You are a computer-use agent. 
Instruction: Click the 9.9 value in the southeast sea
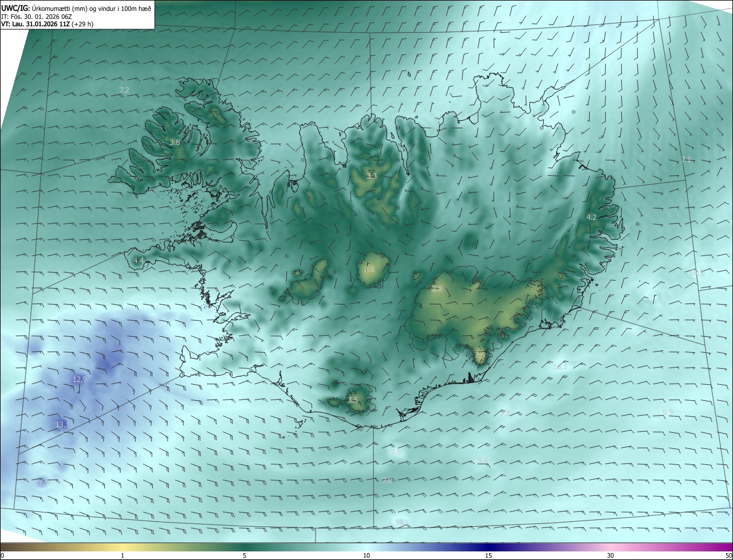pyautogui.click(x=668, y=412)
